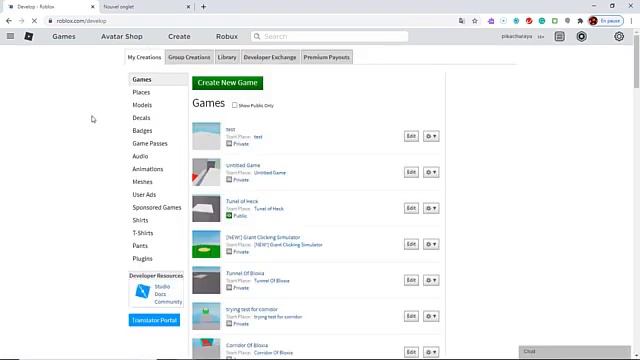Stop page loading with X icon
The image size is (640, 360).
point(34,21)
